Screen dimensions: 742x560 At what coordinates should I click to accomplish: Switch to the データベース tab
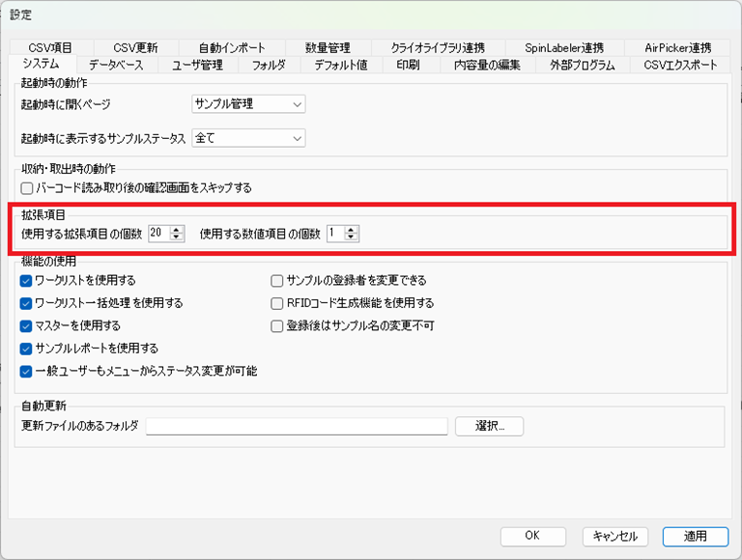pyautogui.click(x=116, y=65)
